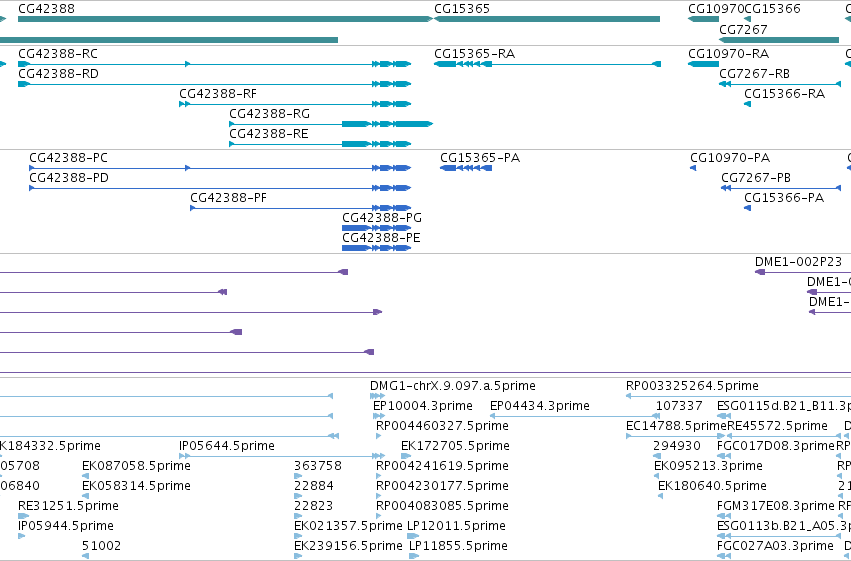Click the CG7267 gene label
Viewport: 851px width, 561px height.
743,29
